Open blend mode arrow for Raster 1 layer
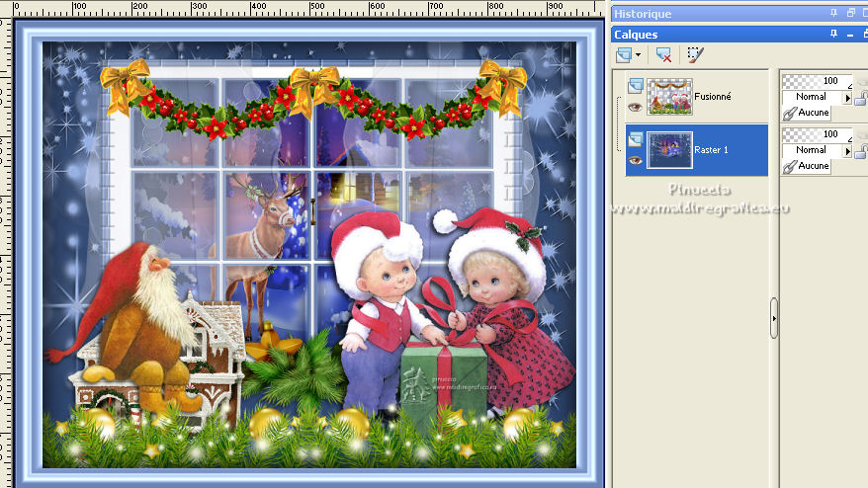The image size is (868, 488). pos(847,151)
